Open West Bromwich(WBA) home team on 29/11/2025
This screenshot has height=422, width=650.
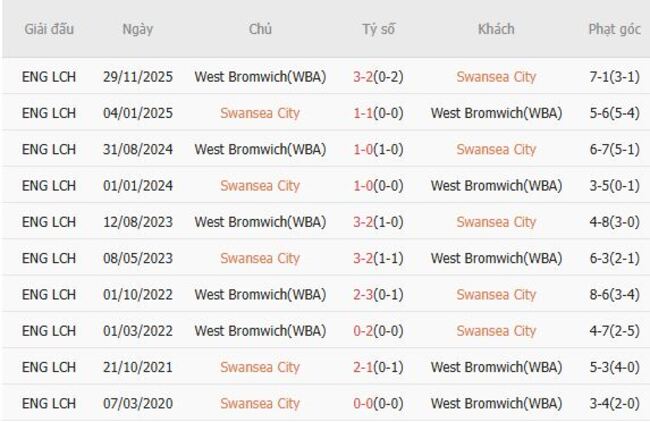(260, 77)
